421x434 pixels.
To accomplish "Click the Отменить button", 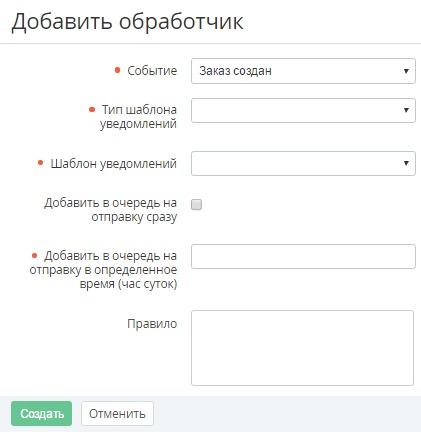I will (x=117, y=413).
